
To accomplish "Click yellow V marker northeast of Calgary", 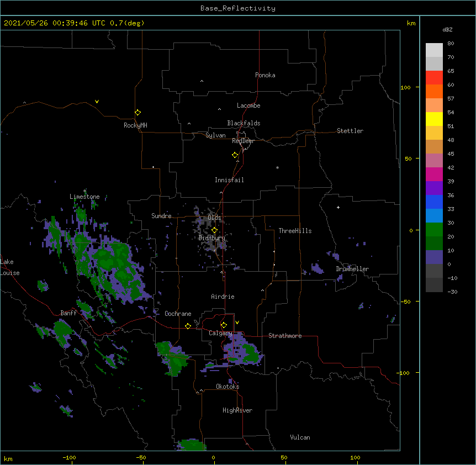I will pos(237,323).
